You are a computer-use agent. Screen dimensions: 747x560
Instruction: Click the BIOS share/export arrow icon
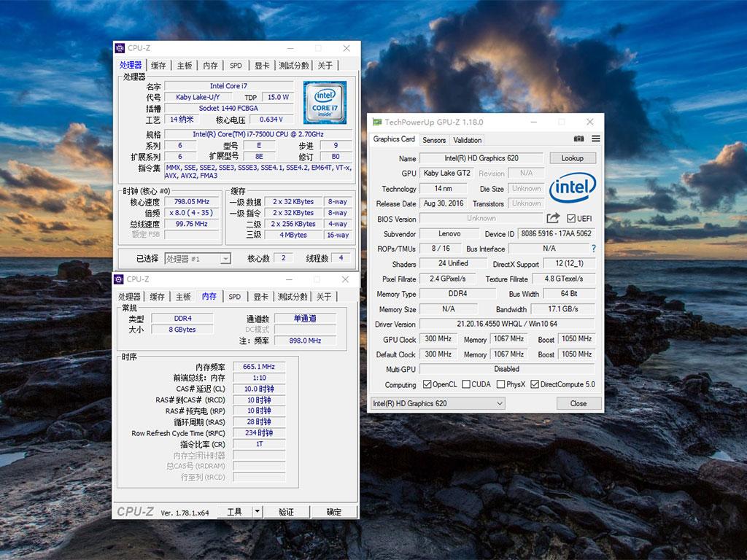pyautogui.click(x=553, y=218)
